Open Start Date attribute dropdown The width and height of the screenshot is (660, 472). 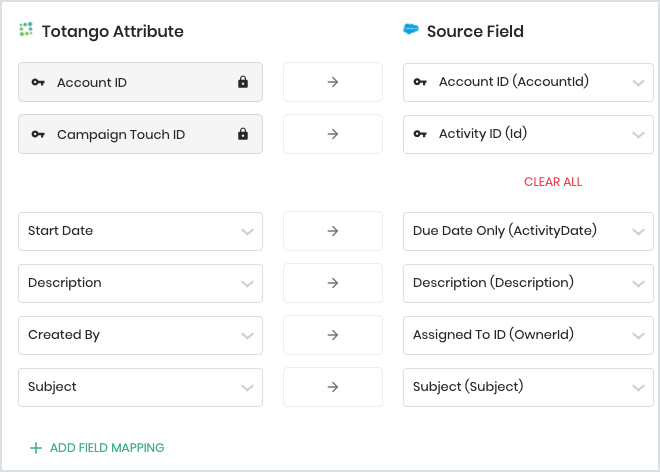pyautogui.click(x=141, y=232)
